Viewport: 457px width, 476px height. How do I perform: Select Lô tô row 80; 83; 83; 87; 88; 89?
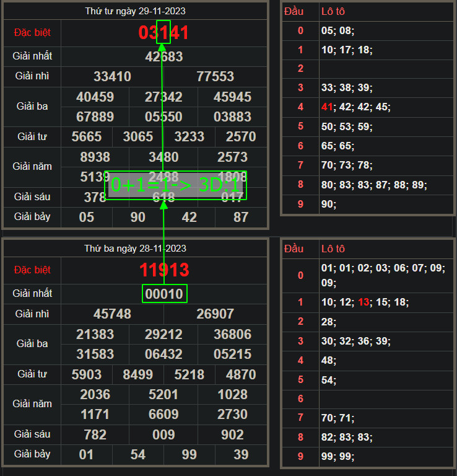(x=374, y=185)
